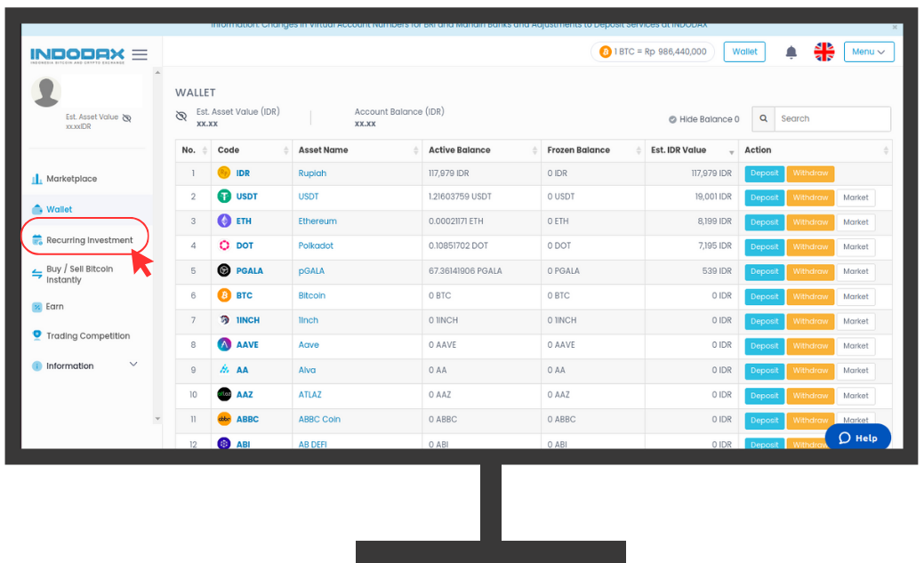Click Deposit for the BTC row
924x563 pixels.
[764, 296]
